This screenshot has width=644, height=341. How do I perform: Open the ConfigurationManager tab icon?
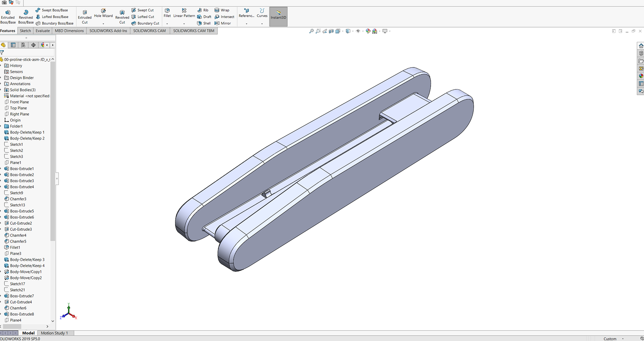[23, 45]
